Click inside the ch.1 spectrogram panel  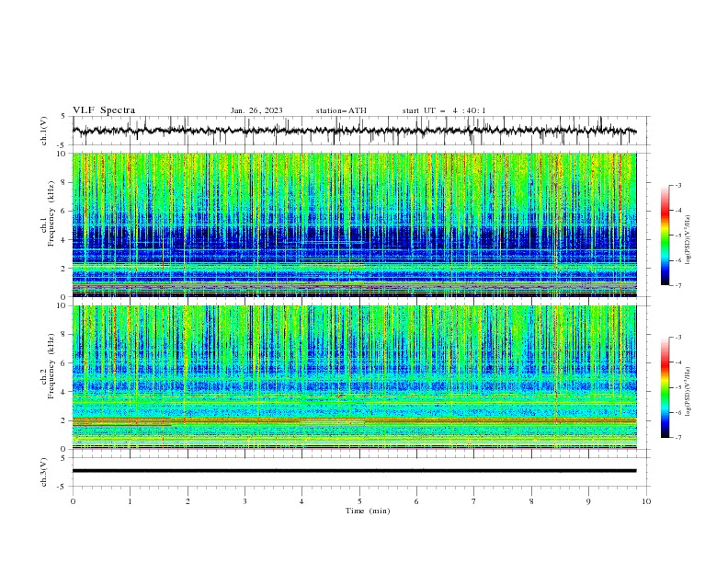tap(354, 224)
